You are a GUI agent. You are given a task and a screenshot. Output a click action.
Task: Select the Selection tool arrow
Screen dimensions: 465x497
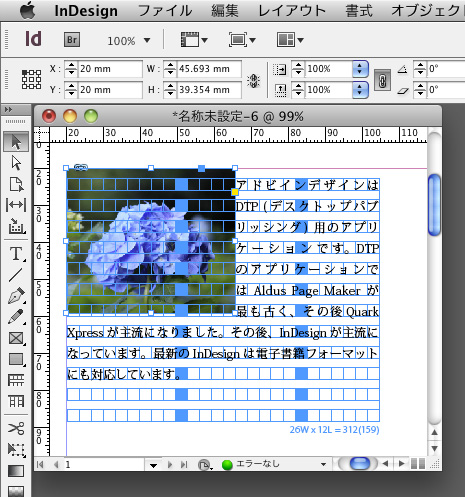pos(16,142)
